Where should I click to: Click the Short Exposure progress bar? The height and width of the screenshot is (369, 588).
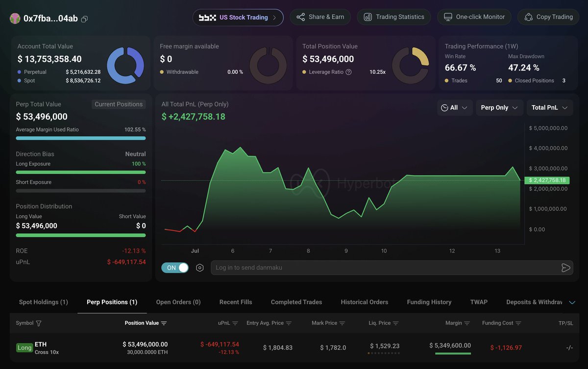click(81, 190)
